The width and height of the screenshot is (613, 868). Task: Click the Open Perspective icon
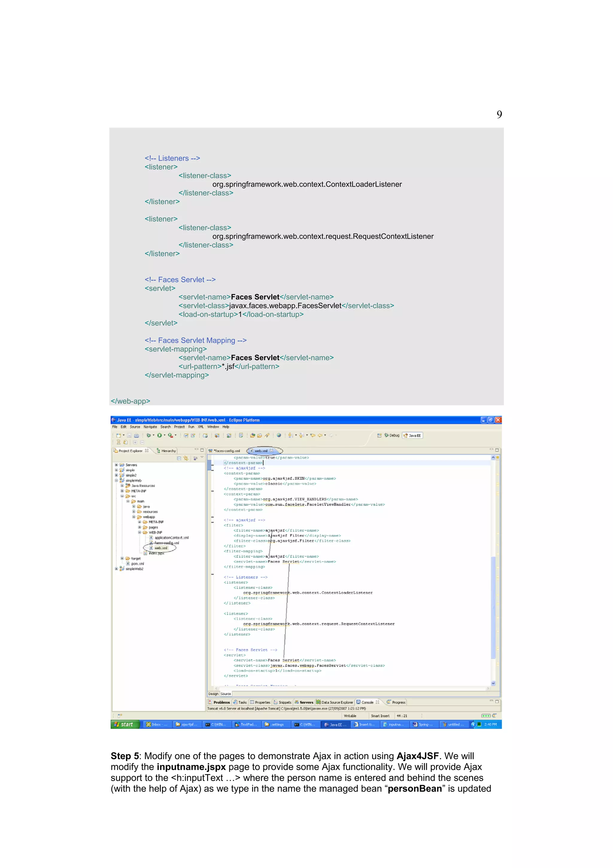pyautogui.click(x=379, y=435)
